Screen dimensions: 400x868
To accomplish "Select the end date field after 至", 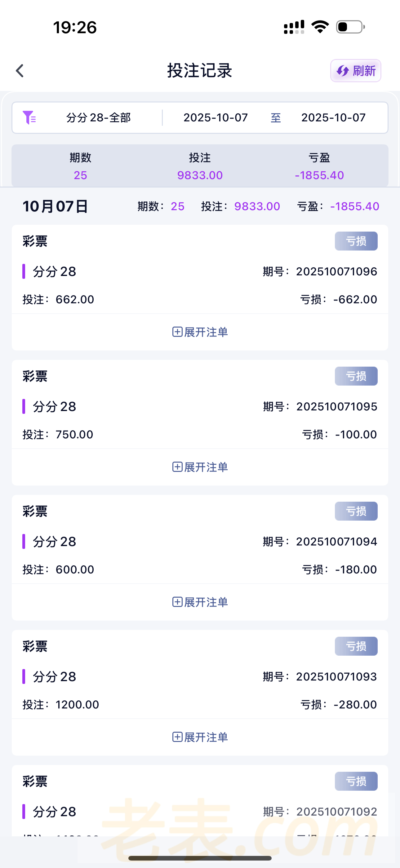I will [x=333, y=118].
